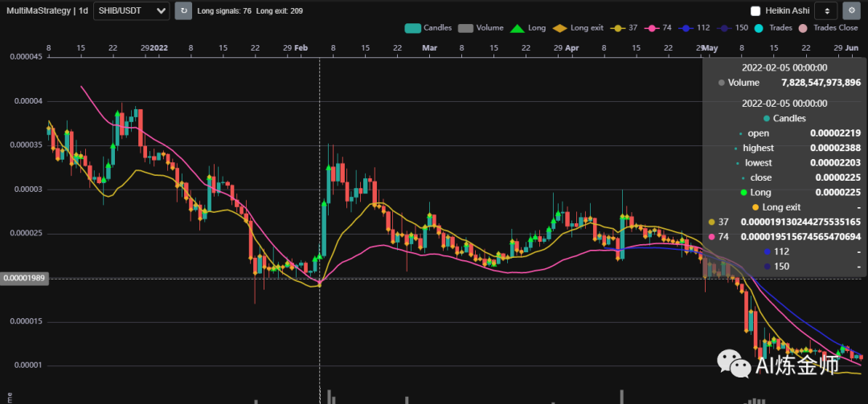Image resolution: width=868 pixels, height=404 pixels.
Task: Toggle the Trades legend item
Action: tap(773, 27)
